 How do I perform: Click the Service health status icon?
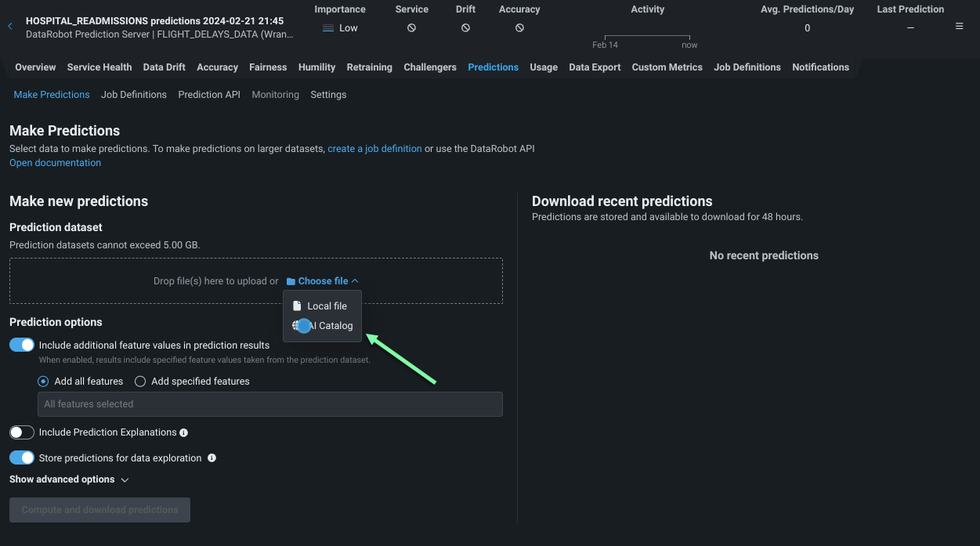point(411,28)
